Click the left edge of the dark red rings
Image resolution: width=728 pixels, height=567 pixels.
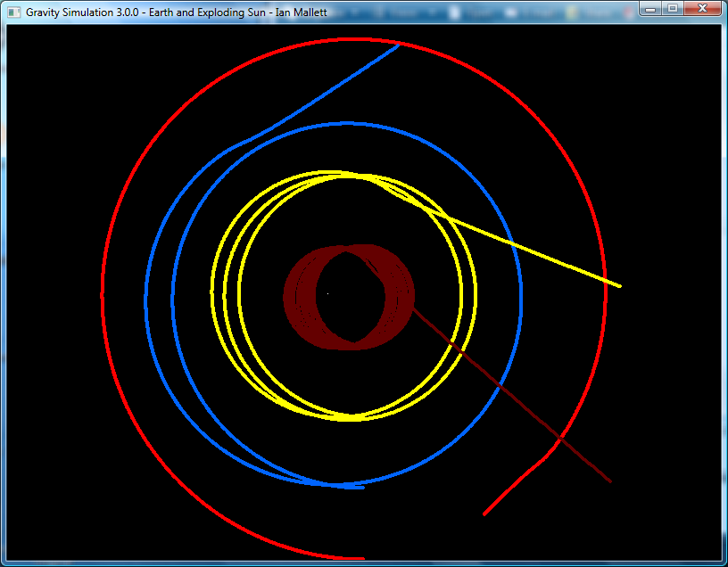pyautogui.click(x=285, y=294)
